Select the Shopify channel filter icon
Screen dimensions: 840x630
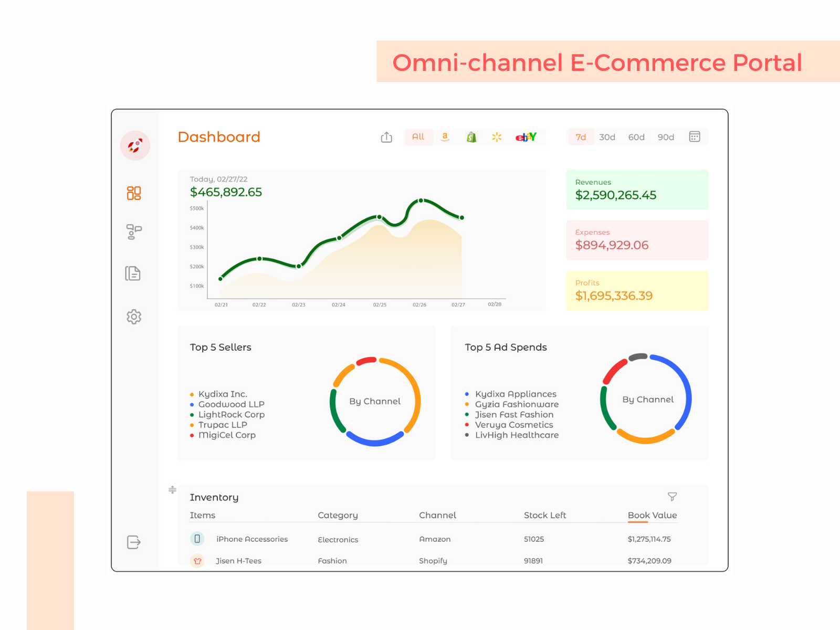coord(471,137)
